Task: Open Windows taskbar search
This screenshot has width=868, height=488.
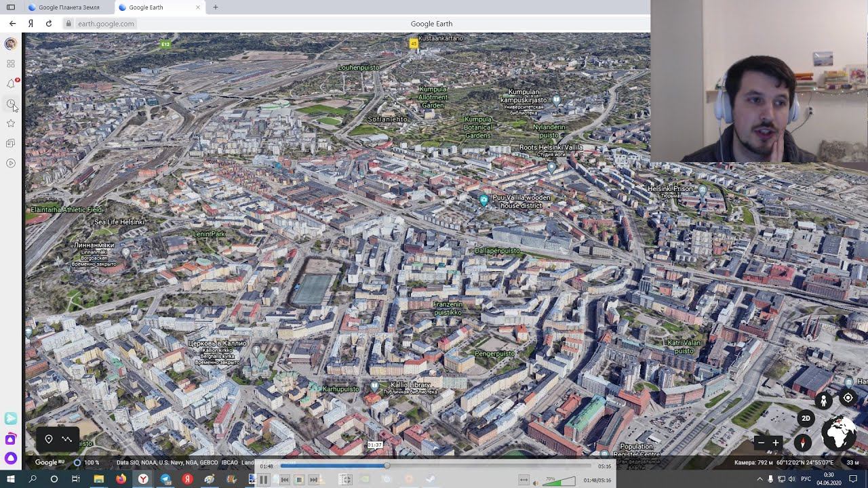Action: 33,479
